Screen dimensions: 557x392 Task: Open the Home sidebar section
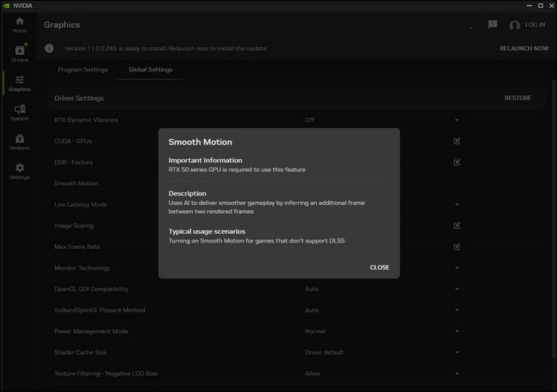click(20, 25)
